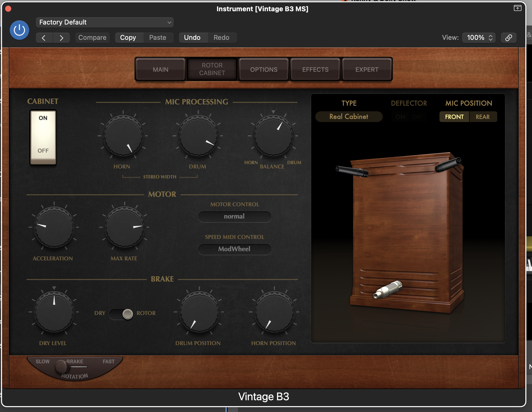Click the window expand icon top right
Viewport: 532px width, 412px height.
tap(517, 8)
